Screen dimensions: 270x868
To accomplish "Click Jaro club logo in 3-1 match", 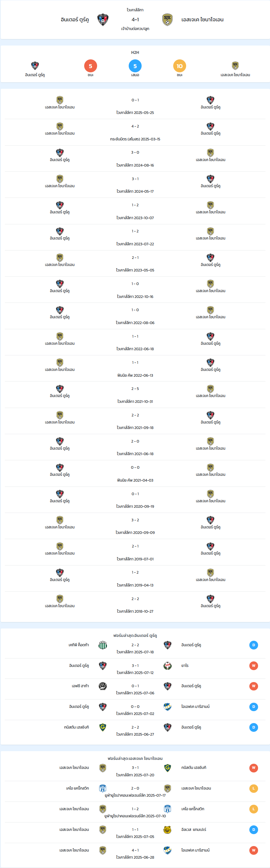I will (167, 666).
